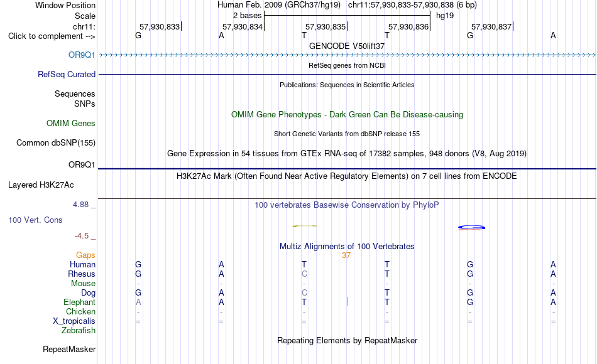This screenshot has height=364, width=597.
Task: Select the Window Position label
Action: [x=65, y=5]
